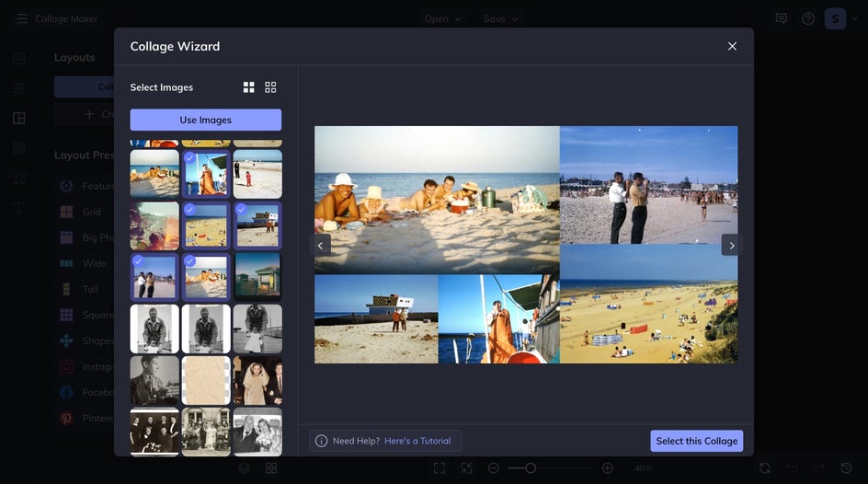868x484 pixels.
Task: Deselect the sunbathers with hats thumbnail
Action: click(206, 277)
